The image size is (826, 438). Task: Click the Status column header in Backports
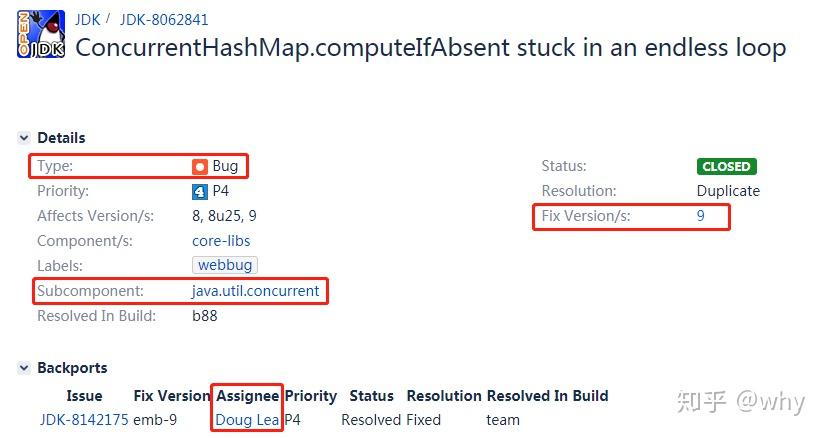click(x=372, y=396)
